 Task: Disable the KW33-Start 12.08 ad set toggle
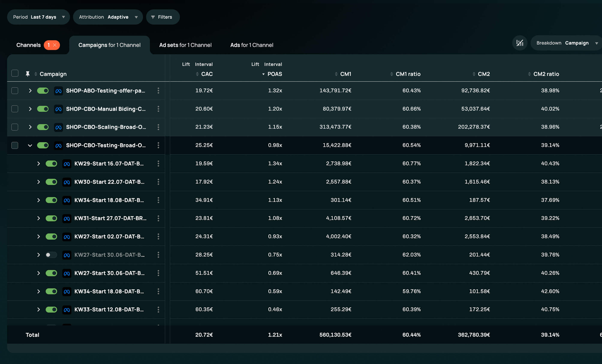[x=51, y=309]
